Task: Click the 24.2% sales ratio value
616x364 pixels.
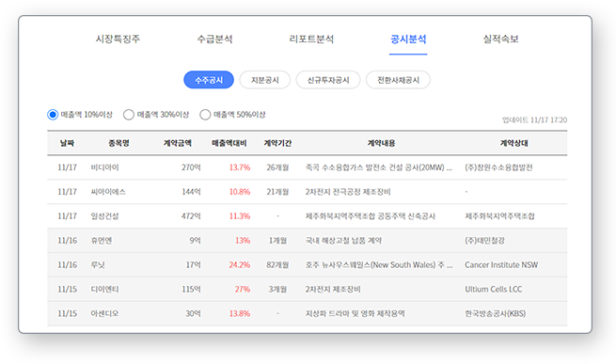Action: coord(240,265)
